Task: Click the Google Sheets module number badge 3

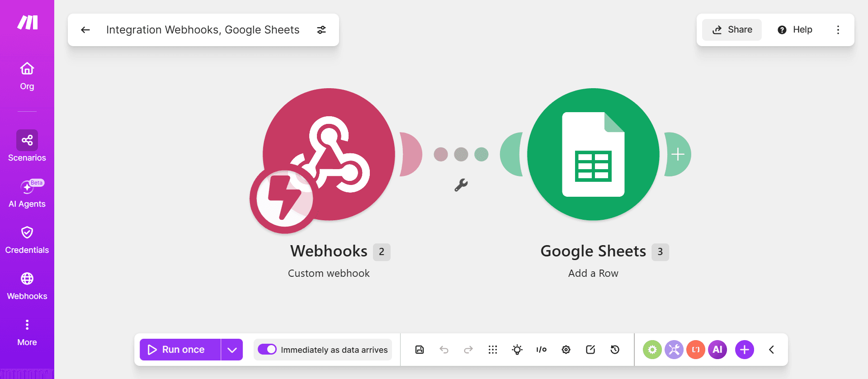Action: pos(660,252)
